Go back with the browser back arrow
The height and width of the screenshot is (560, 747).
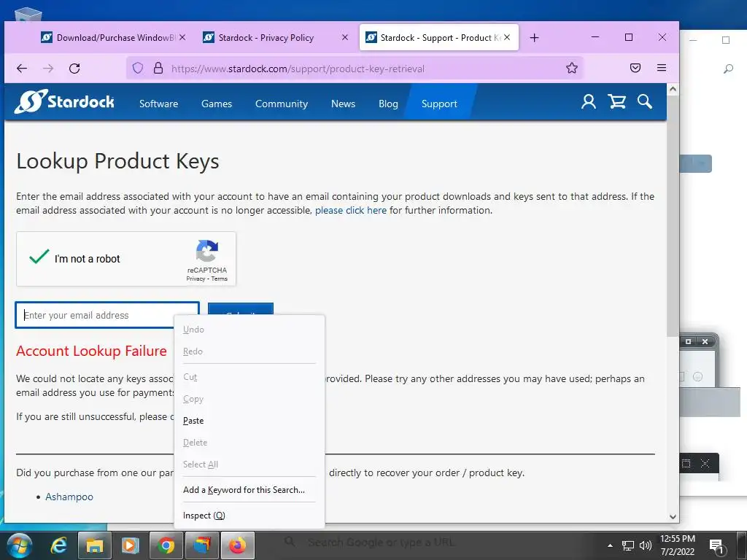[x=22, y=69]
